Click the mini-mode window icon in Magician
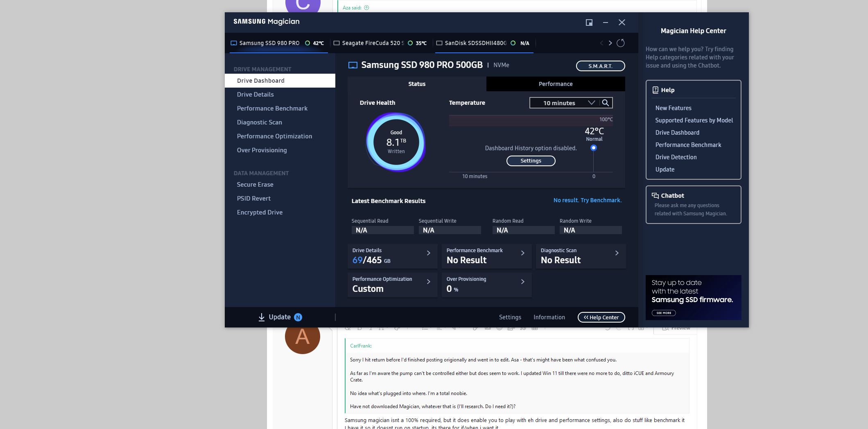868x429 pixels. point(589,23)
